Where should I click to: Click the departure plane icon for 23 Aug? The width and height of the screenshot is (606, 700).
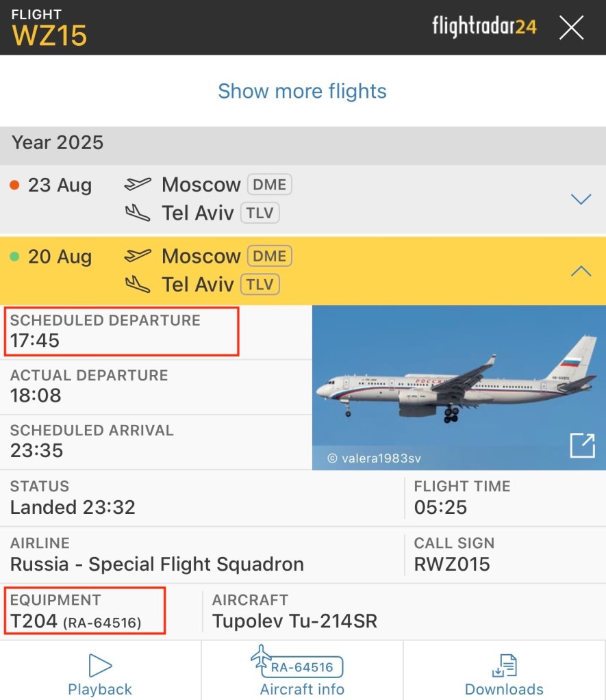pos(138,184)
